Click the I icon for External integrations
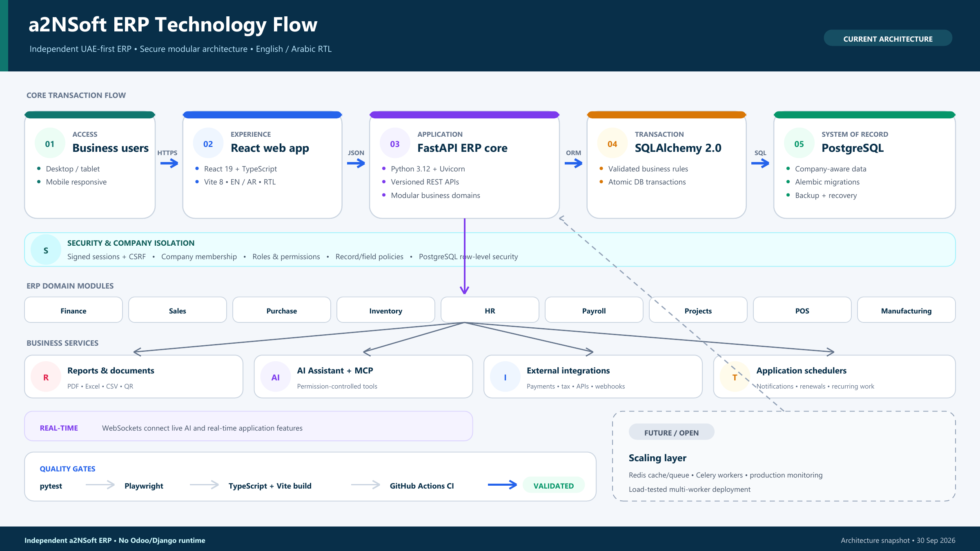Image resolution: width=980 pixels, height=551 pixels. [505, 377]
